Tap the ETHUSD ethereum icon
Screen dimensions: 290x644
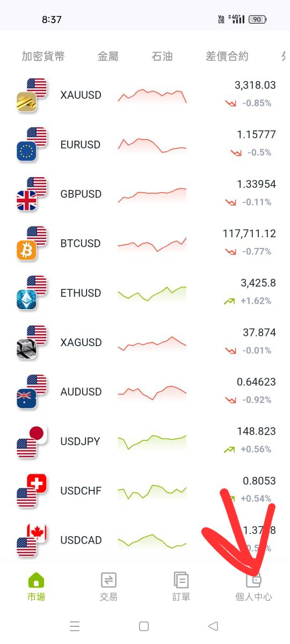pyautogui.click(x=26, y=300)
